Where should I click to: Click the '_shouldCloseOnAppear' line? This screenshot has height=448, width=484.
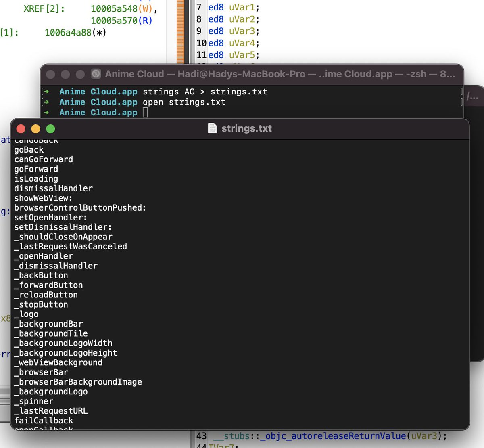[63, 237]
